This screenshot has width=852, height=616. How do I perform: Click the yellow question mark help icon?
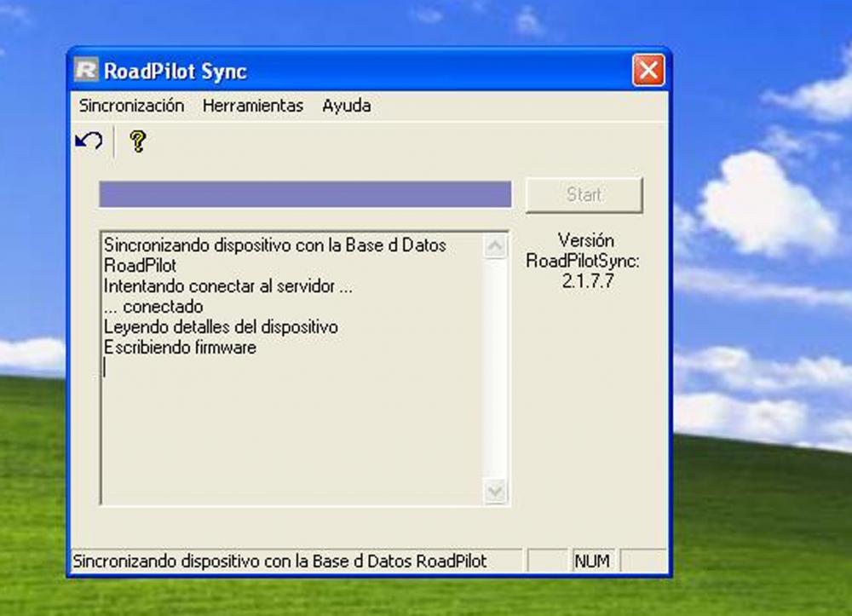pos(137,141)
